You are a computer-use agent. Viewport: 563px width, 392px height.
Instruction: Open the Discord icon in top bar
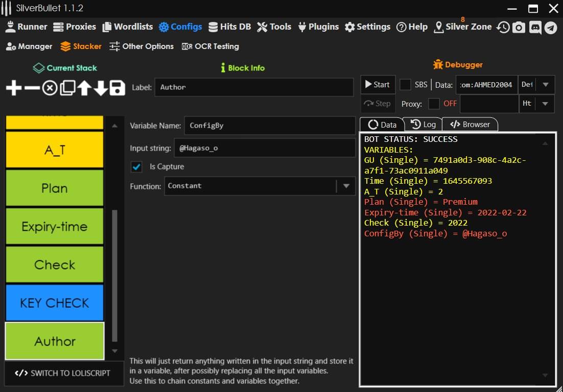[535, 28]
